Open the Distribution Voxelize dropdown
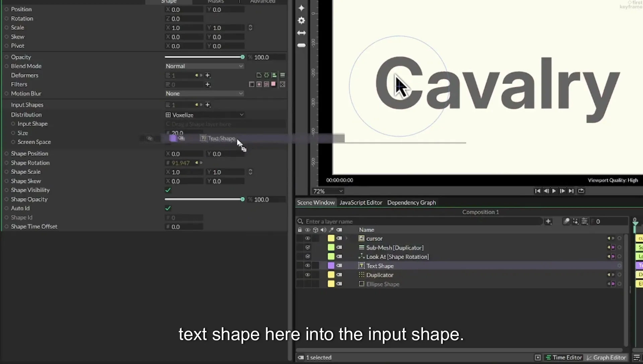 [204, 115]
